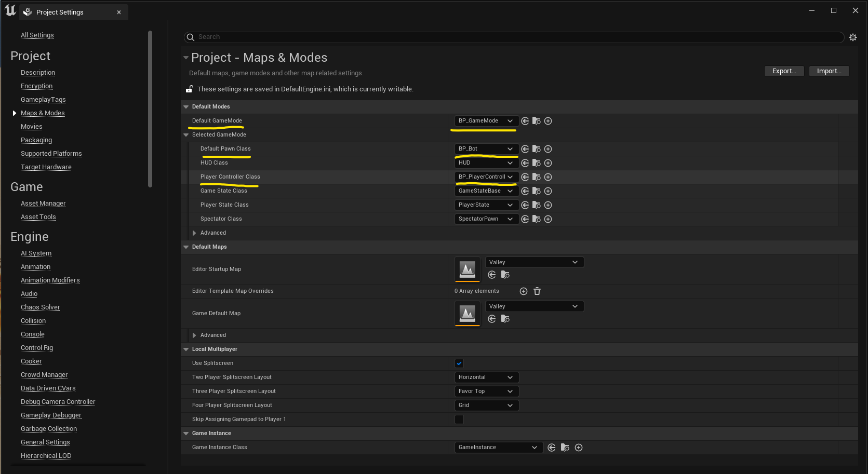Open the Editor Startup Map Valley dropdown

[535, 262]
